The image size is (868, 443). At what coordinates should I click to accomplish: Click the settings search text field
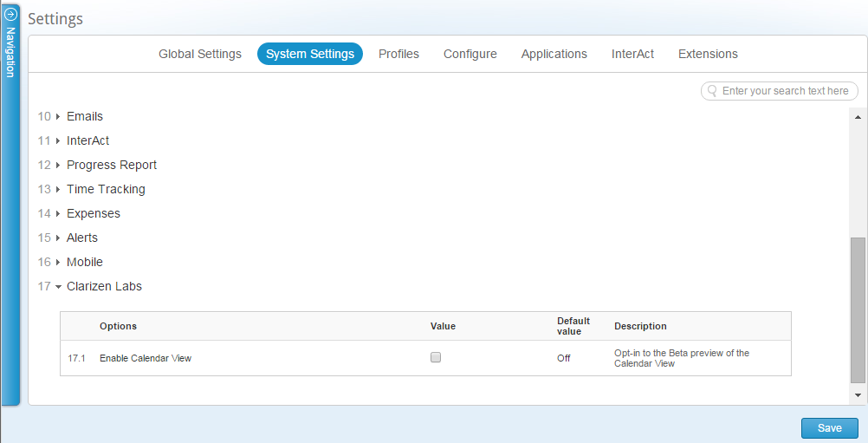[780, 91]
